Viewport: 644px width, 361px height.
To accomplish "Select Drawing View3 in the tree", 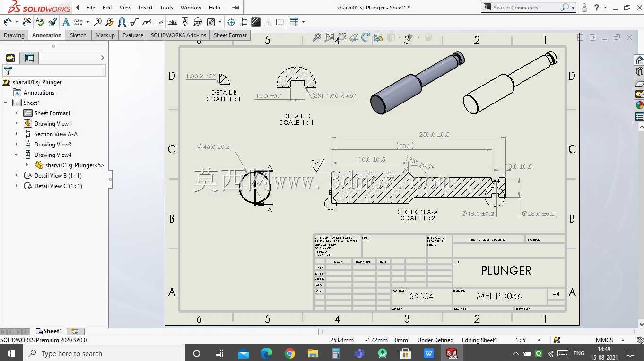I will pos(53,144).
